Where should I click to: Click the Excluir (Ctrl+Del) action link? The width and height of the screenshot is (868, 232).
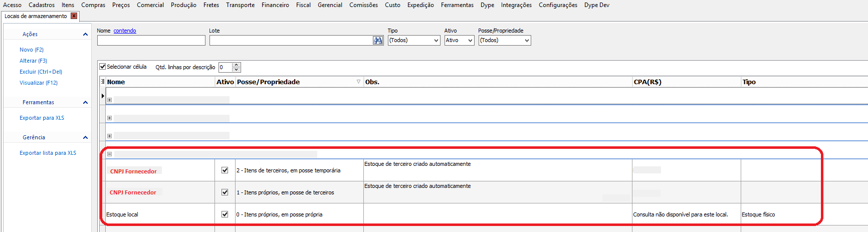[x=41, y=72]
